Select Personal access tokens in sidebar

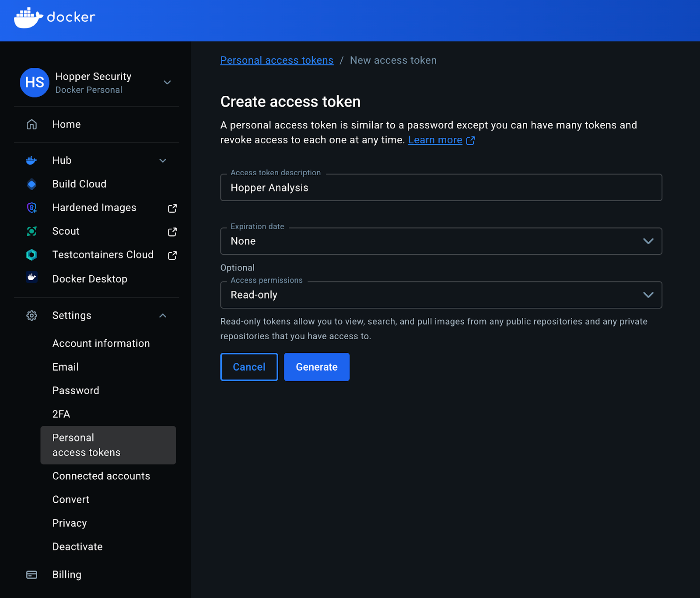click(x=108, y=445)
